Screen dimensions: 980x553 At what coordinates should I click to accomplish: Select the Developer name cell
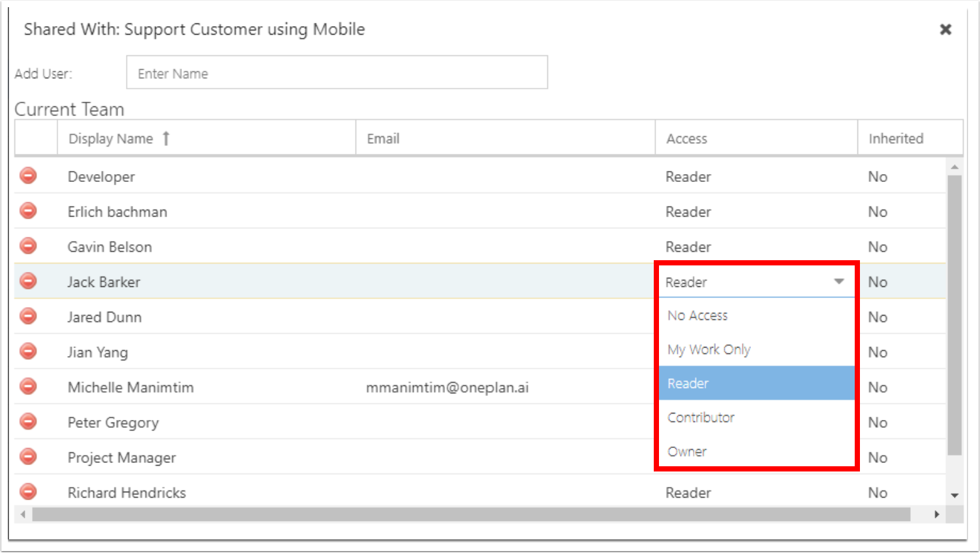coord(206,176)
